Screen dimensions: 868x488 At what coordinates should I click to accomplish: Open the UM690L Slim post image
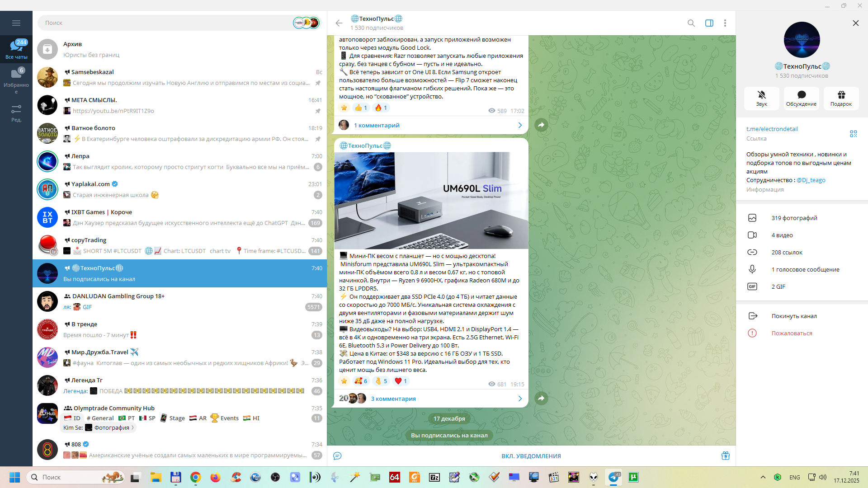430,200
